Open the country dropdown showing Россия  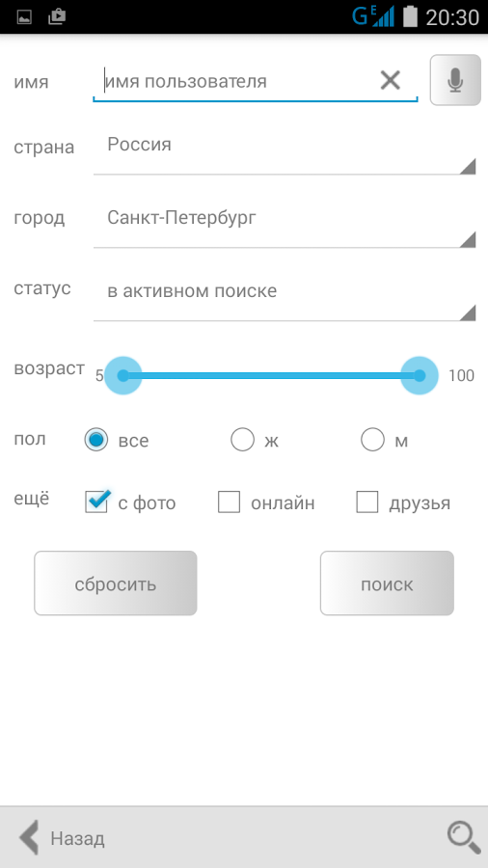(285, 150)
